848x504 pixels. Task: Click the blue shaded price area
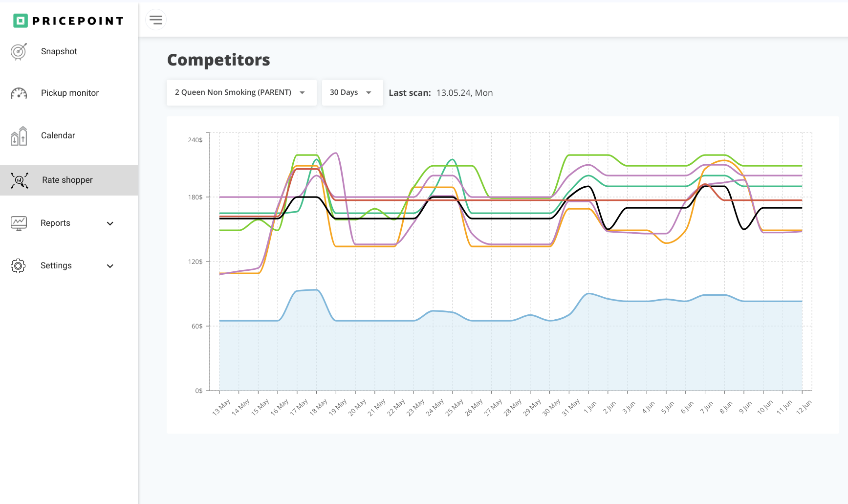(x=440, y=357)
